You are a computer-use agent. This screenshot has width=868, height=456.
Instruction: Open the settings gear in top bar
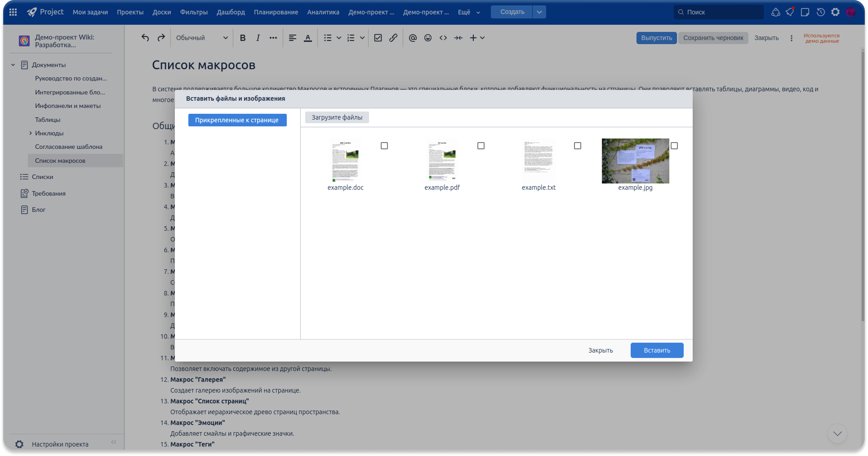click(835, 12)
